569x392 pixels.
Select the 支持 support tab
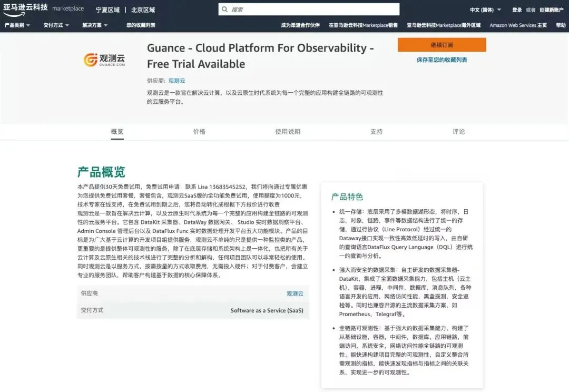pos(376,132)
